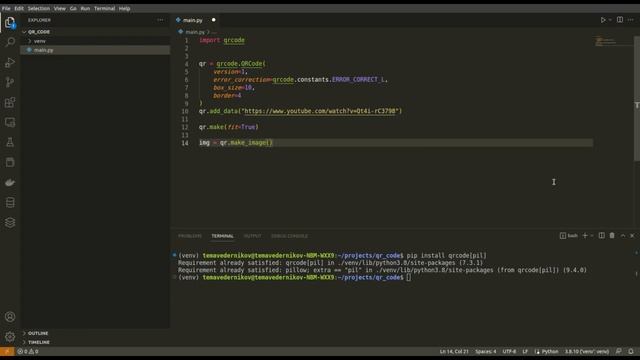Click main.py in the breadcrumb

(195, 32)
